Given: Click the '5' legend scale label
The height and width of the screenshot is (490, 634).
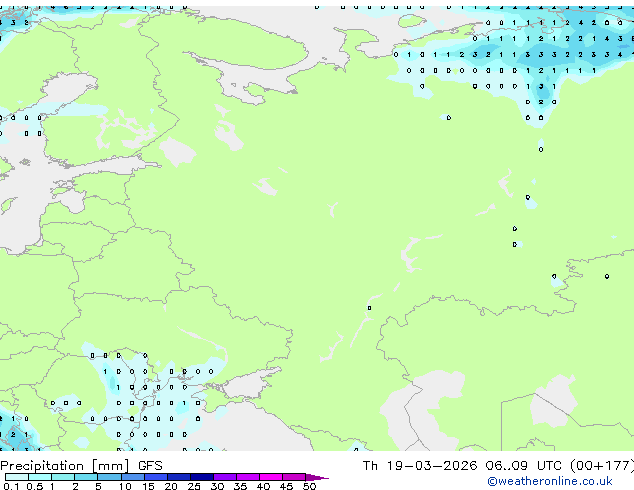Looking at the screenshot, I should click(98, 486).
